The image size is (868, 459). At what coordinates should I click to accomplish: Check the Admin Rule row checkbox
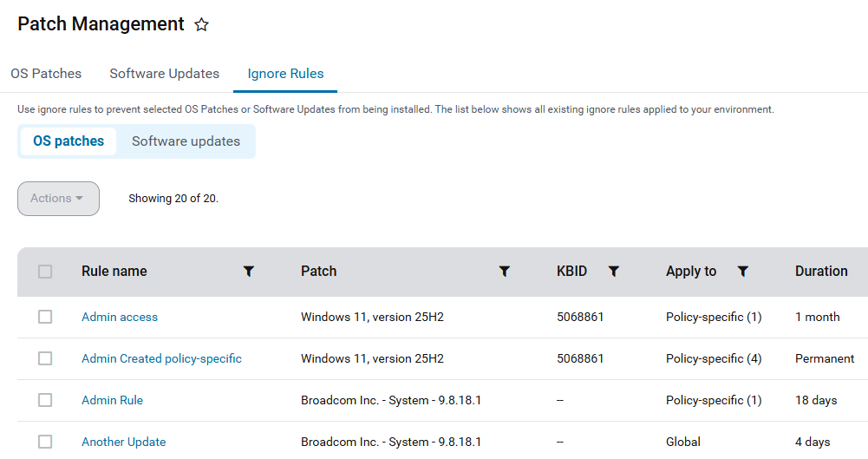coord(45,400)
